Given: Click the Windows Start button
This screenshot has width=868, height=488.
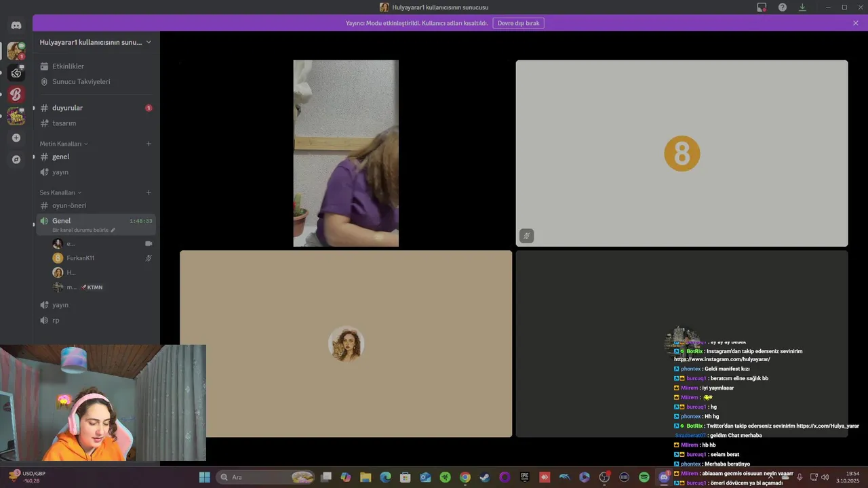Looking at the screenshot, I should point(204,477).
